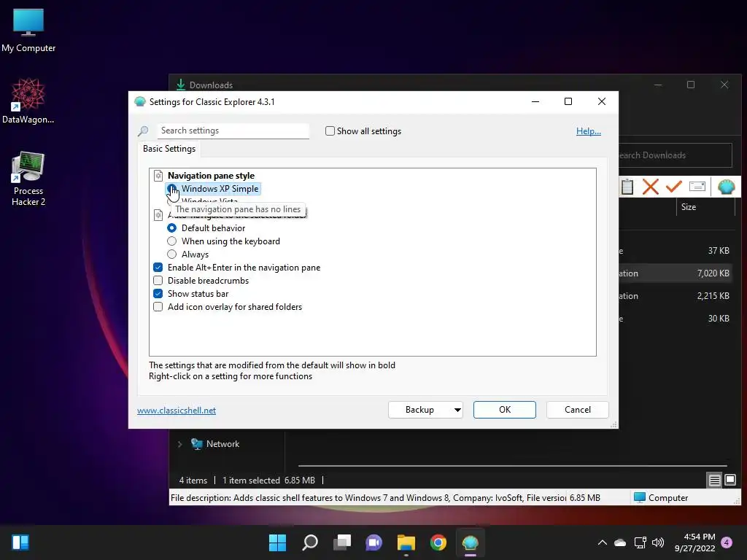
Task: Toggle Enable Alt+Enter in the navigation pane
Action: pyautogui.click(x=158, y=268)
